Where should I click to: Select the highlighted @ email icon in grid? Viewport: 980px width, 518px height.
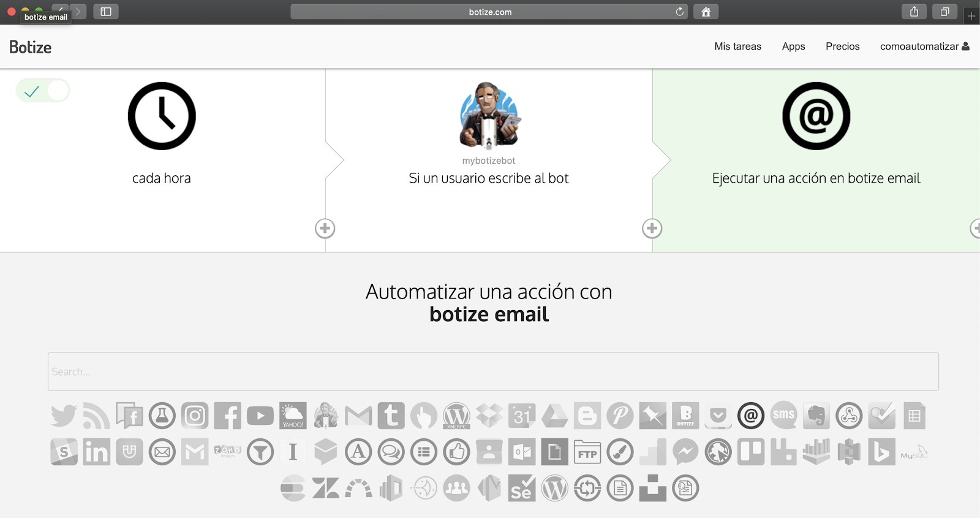[751, 416]
